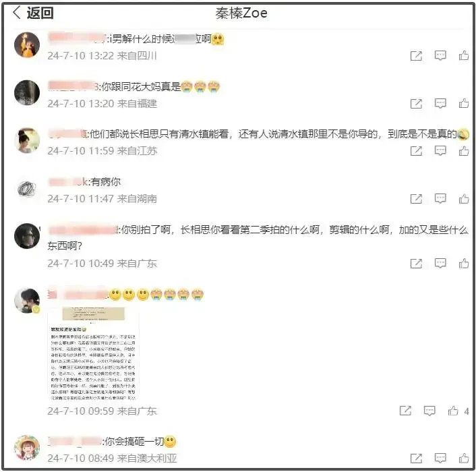Open the 秦榛Zoe page title

(x=241, y=13)
